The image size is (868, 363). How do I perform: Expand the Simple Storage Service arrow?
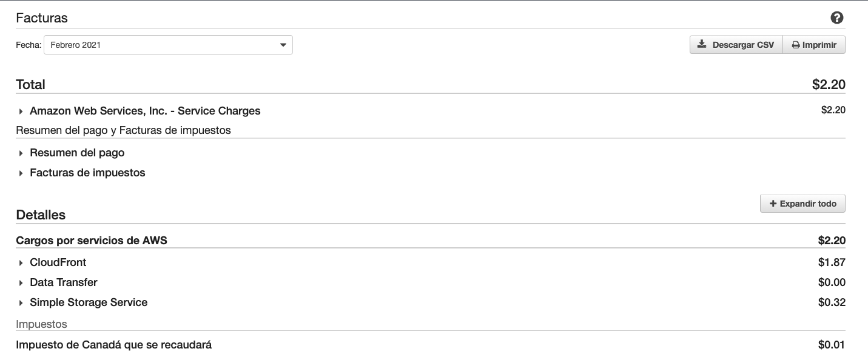click(21, 303)
